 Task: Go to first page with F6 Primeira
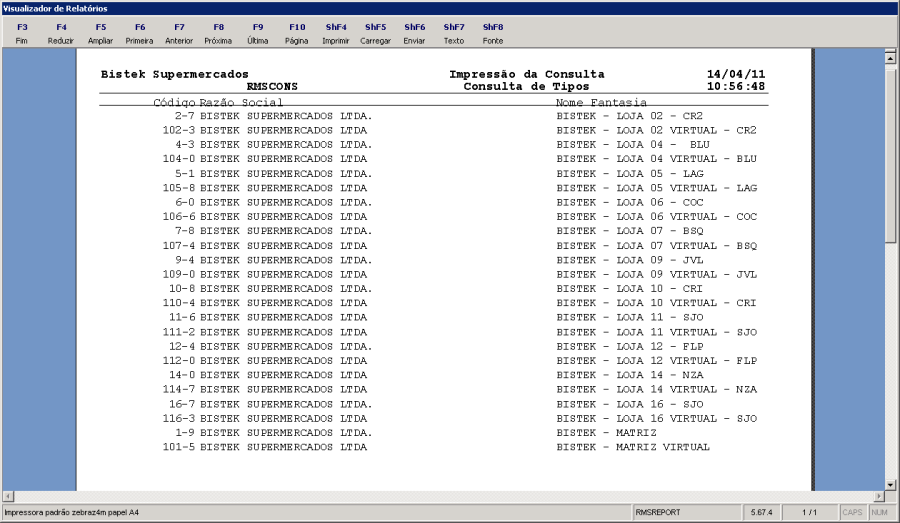point(139,34)
